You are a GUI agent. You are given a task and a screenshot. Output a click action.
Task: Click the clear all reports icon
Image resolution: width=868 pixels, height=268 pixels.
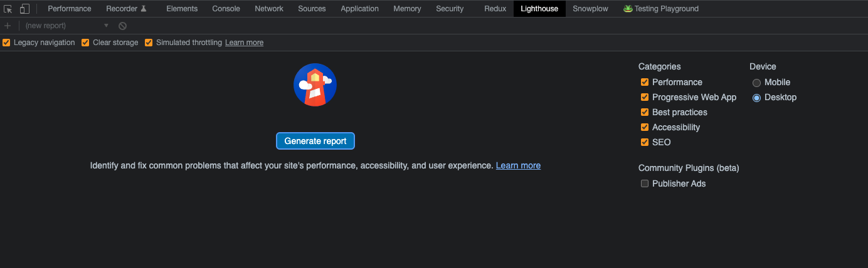[x=123, y=26]
